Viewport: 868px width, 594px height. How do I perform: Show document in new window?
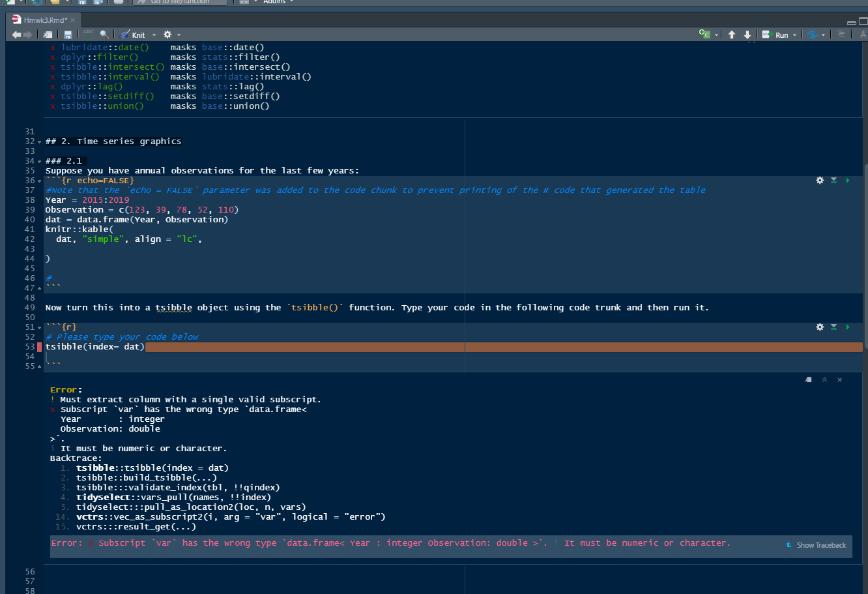point(48,35)
